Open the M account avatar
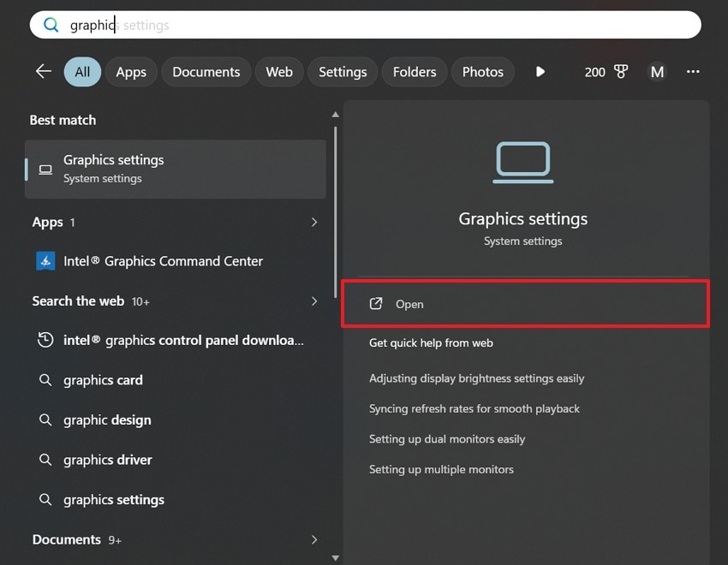The image size is (728, 565). (657, 72)
